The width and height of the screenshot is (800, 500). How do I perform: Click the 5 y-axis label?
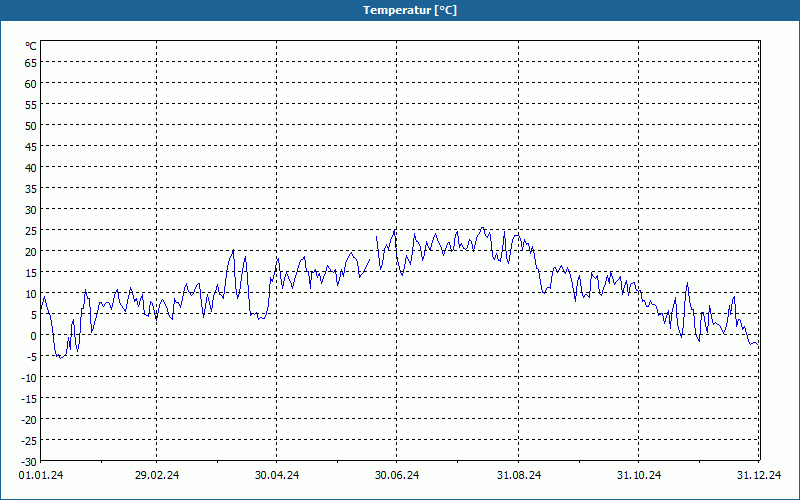tap(34, 315)
